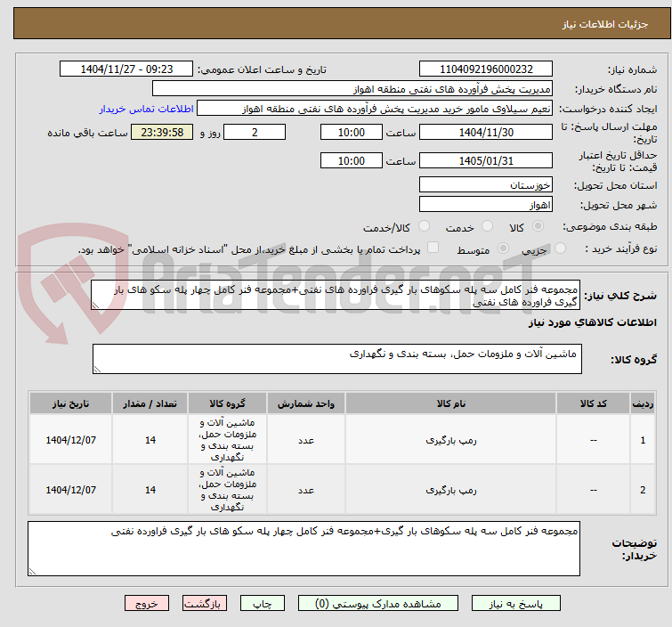
Task: Click the گروه کالا textarea
Action: [336, 359]
